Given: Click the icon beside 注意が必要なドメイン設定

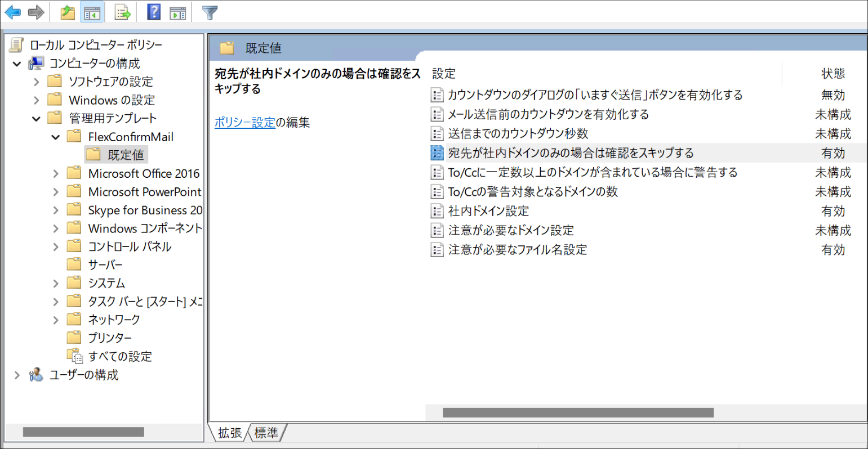Looking at the screenshot, I should pyautogui.click(x=437, y=230).
